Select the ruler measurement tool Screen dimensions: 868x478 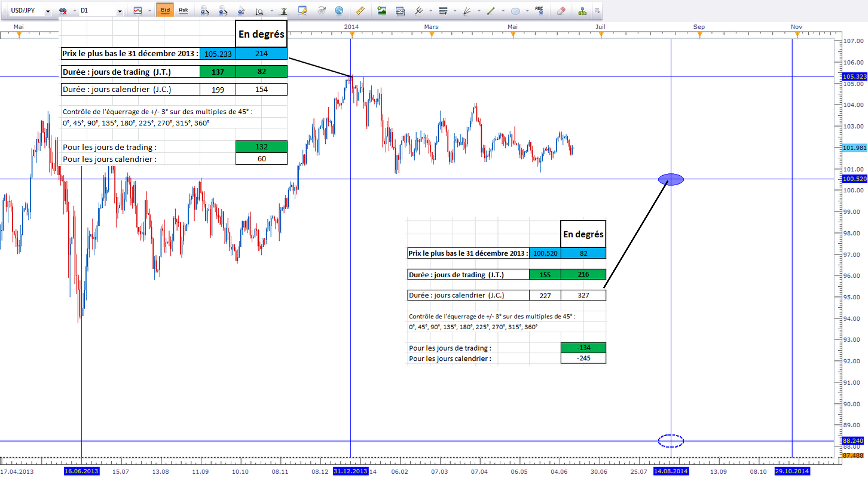coord(360,11)
